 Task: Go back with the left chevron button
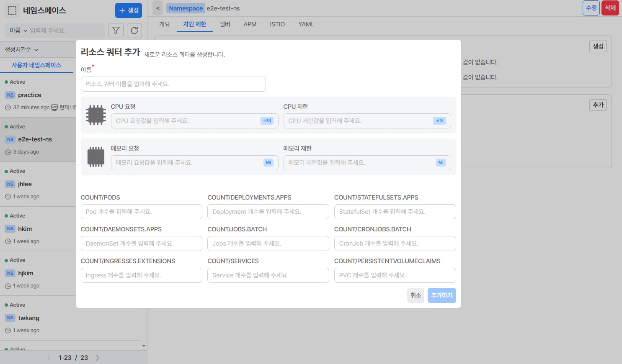point(158,8)
